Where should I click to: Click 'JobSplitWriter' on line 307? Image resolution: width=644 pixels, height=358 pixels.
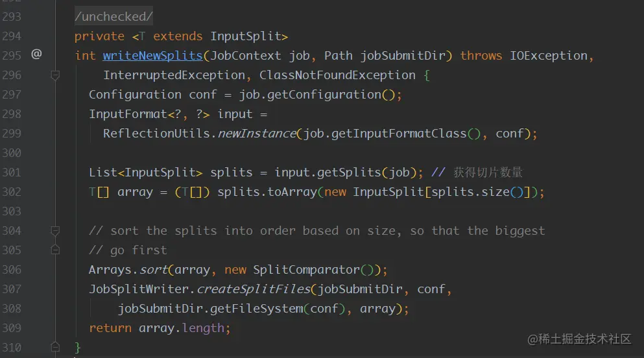[139, 289]
